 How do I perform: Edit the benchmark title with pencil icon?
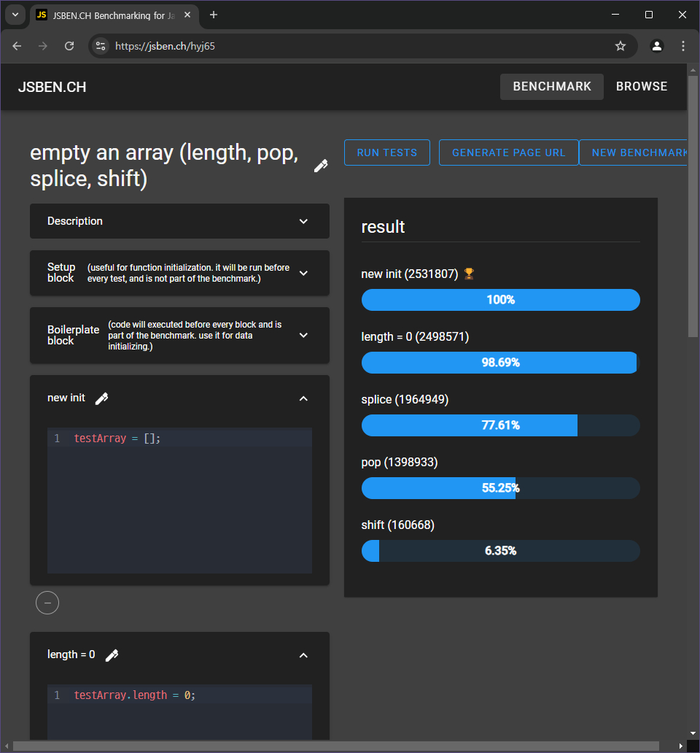point(320,166)
